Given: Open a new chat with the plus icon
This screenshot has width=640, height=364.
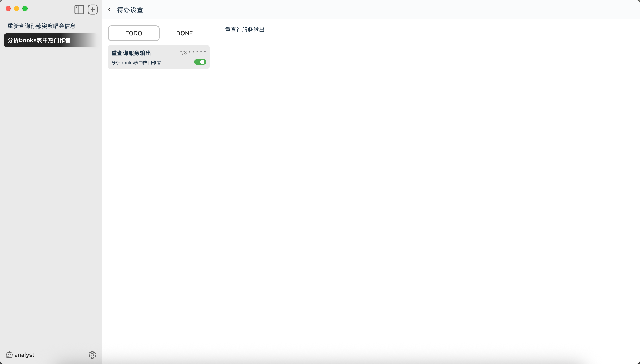Looking at the screenshot, I should [92, 9].
